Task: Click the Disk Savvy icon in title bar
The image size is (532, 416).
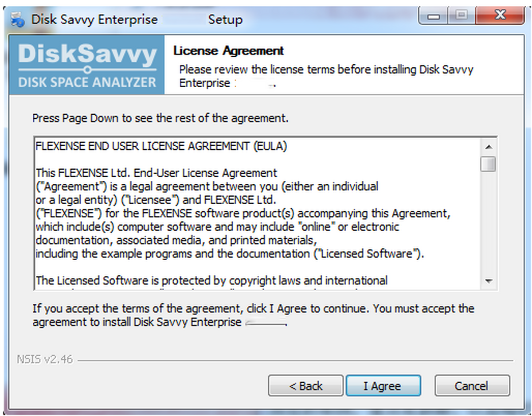Action: 17,19
